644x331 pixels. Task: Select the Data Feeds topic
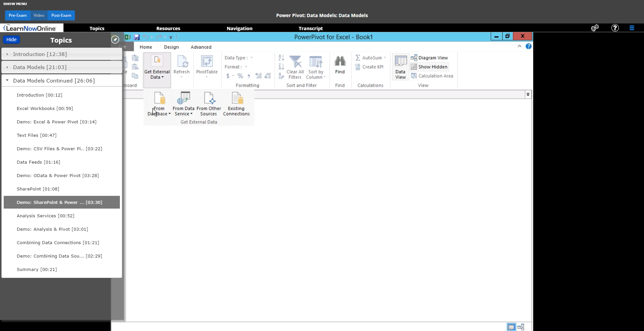pyautogui.click(x=38, y=162)
